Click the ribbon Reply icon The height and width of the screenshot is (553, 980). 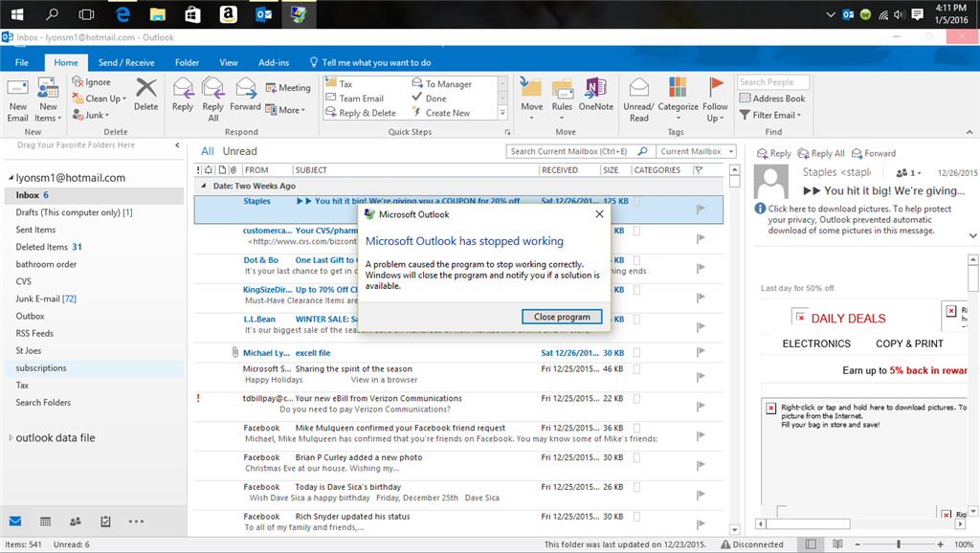pyautogui.click(x=183, y=88)
